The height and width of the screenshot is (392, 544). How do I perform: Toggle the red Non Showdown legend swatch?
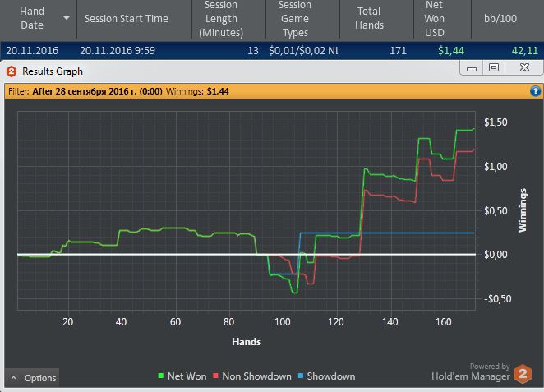click(x=215, y=376)
